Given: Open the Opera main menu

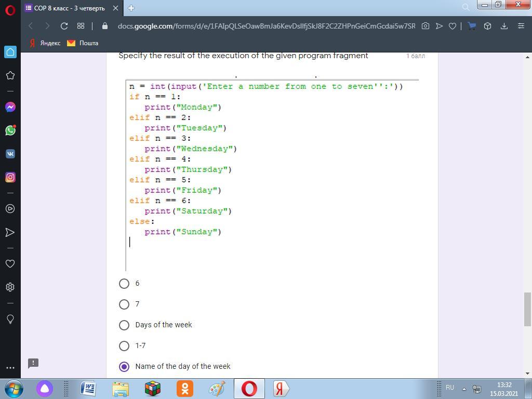Looking at the screenshot, I should tap(10, 9).
